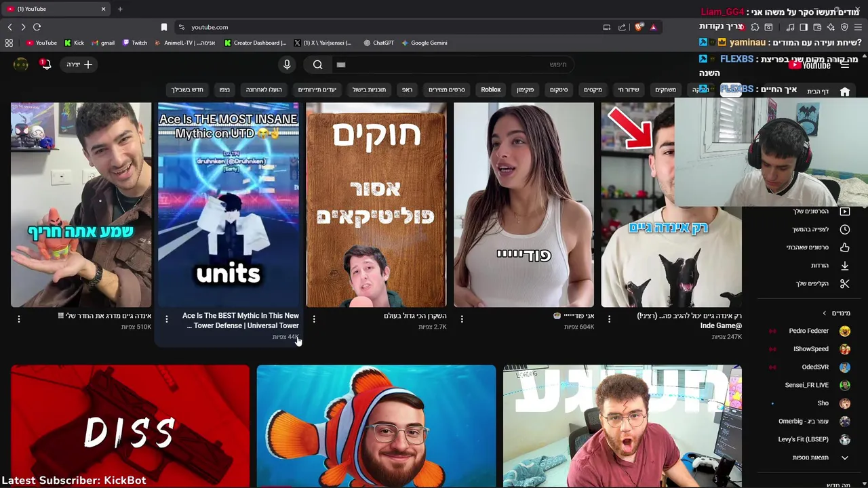Expand תוצאות נוספות show more chevron
The image size is (868, 488).
point(845,457)
